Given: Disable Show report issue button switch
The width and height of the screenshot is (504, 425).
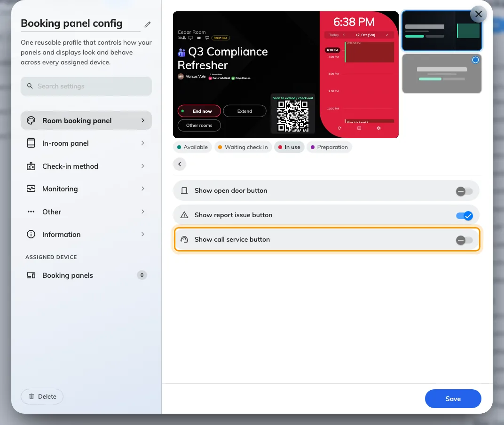Looking at the screenshot, I should (x=464, y=216).
